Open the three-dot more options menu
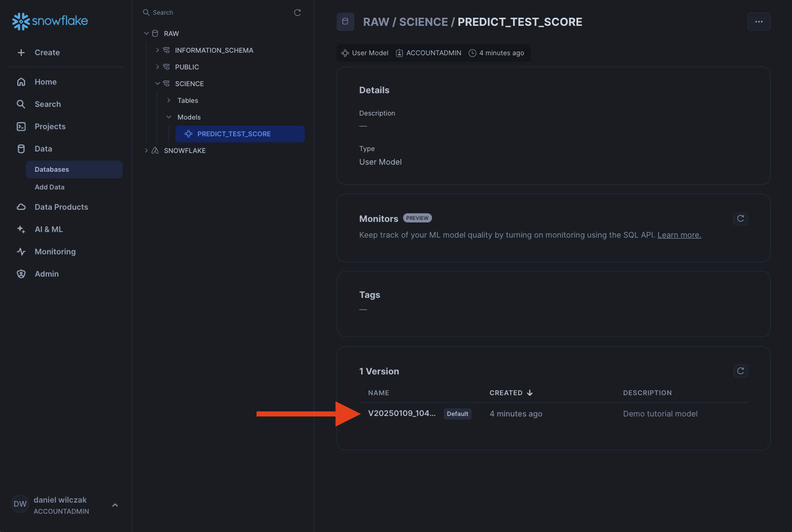 (x=759, y=22)
